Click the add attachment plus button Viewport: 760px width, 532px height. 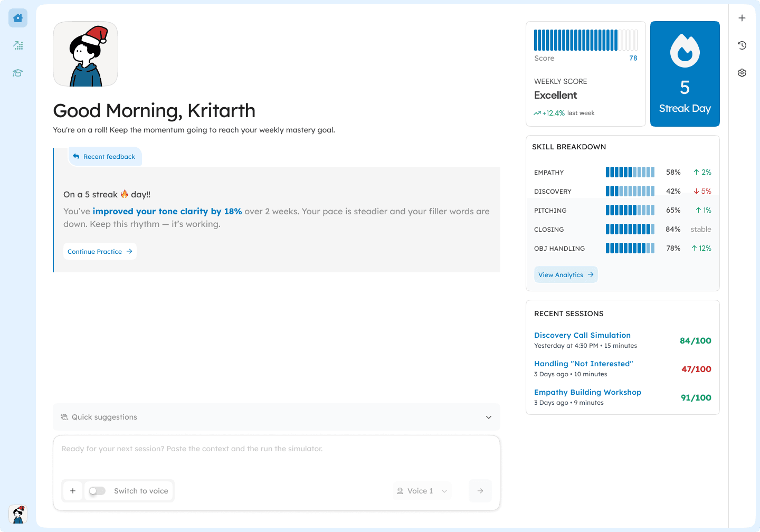(x=73, y=491)
